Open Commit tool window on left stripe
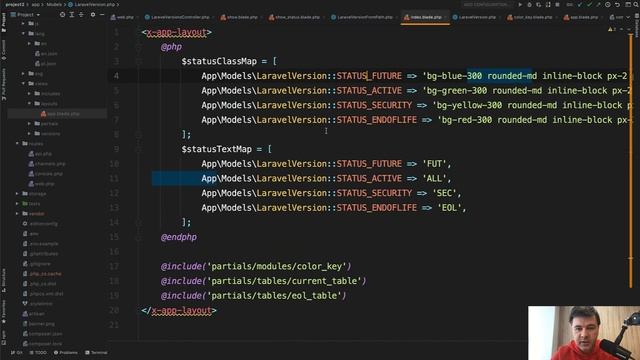The width and height of the screenshot is (640, 360). (4, 50)
